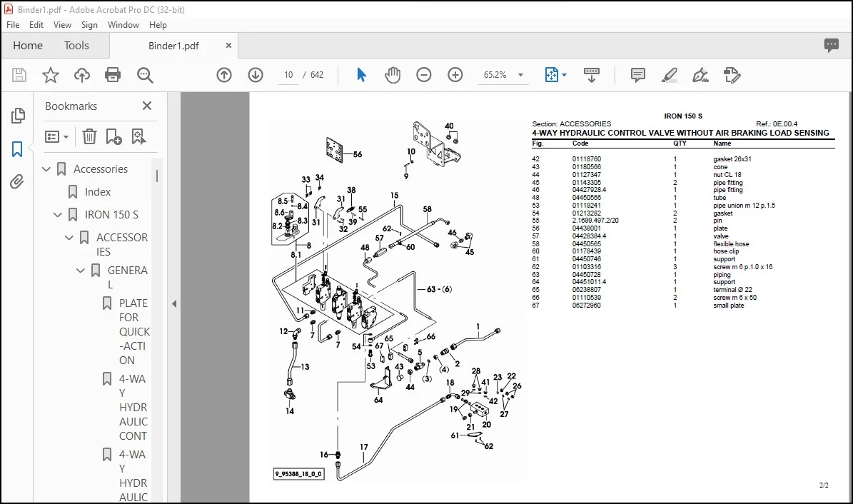Screen dimensions: 853x504
Task: Open the Window menu
Action: [123, 25]
